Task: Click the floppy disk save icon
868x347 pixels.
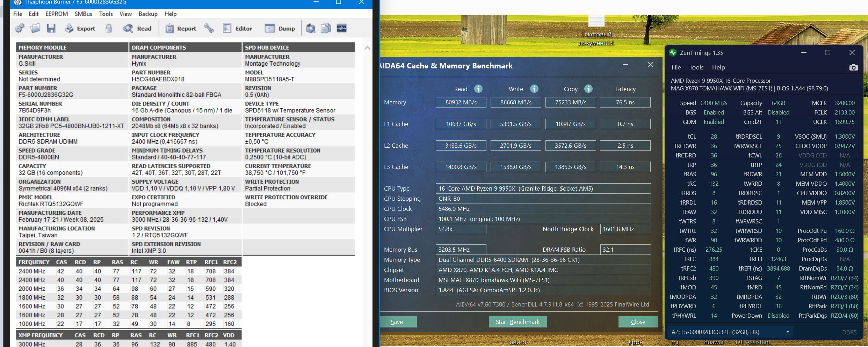Action: (51, 28)
